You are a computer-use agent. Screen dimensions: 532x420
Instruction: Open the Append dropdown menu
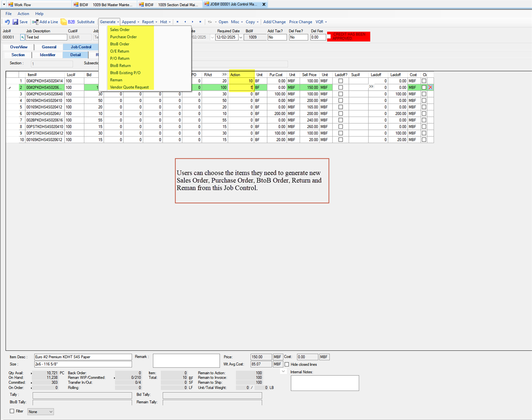pos(130,22)
